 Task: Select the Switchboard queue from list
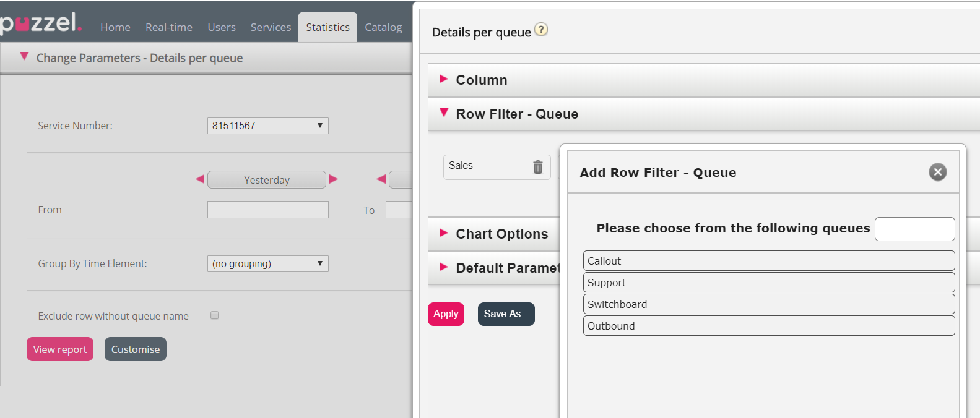(x=768, y=304)
